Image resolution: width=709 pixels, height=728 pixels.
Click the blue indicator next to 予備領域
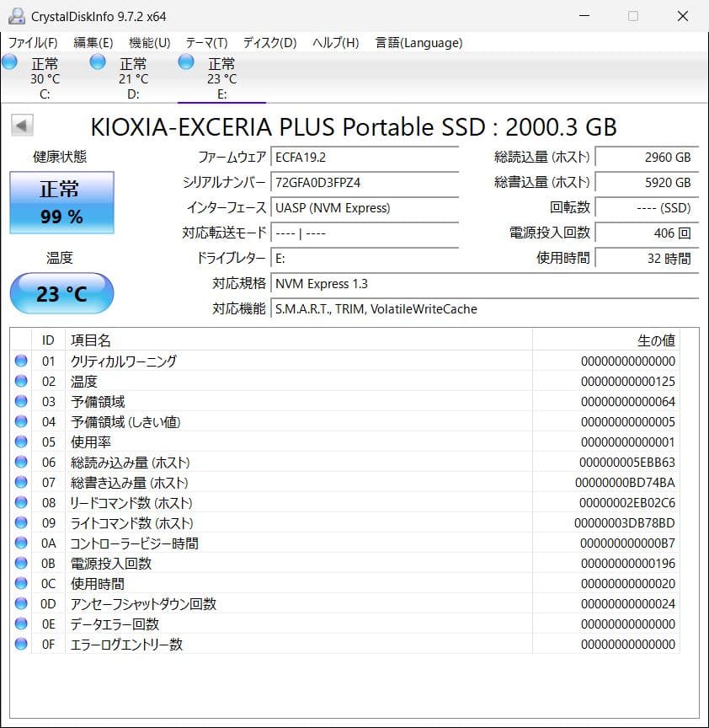(21, 402)
